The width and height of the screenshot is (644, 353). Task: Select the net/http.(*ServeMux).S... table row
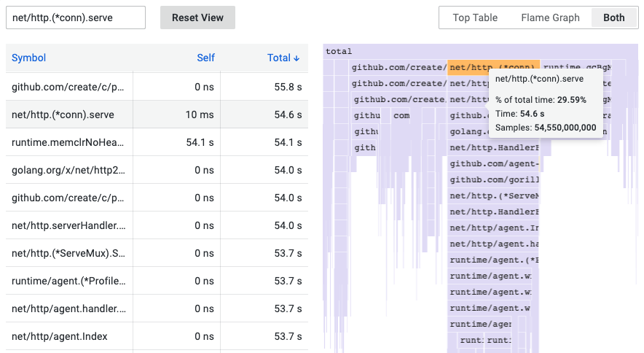pos(157,253)
